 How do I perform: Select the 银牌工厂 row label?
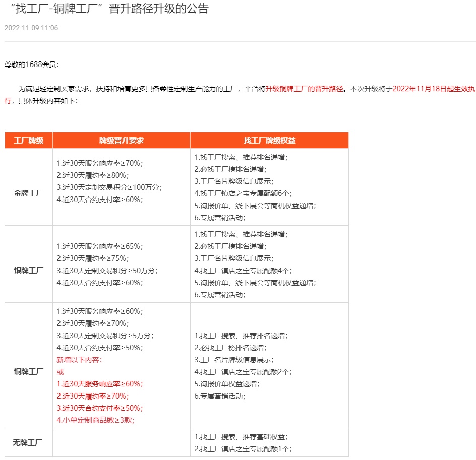(29, 270)
